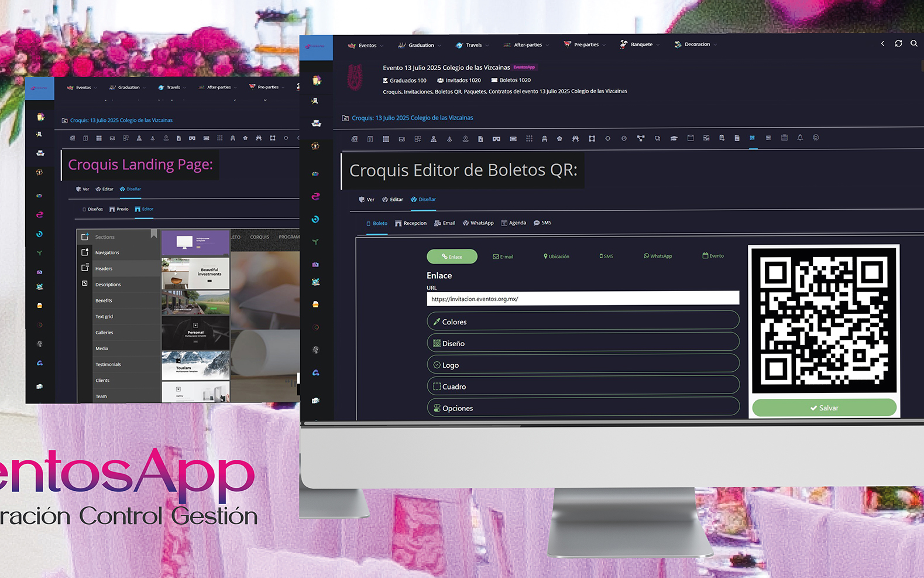Open Travels menu in QR editor window
This screenshot has height=578, width=924.
point(472,45)
